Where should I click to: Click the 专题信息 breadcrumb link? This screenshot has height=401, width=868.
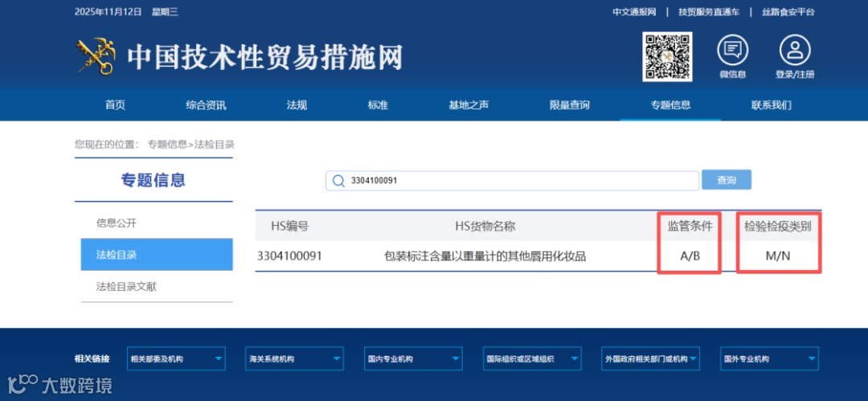click(x=167, y=145)
